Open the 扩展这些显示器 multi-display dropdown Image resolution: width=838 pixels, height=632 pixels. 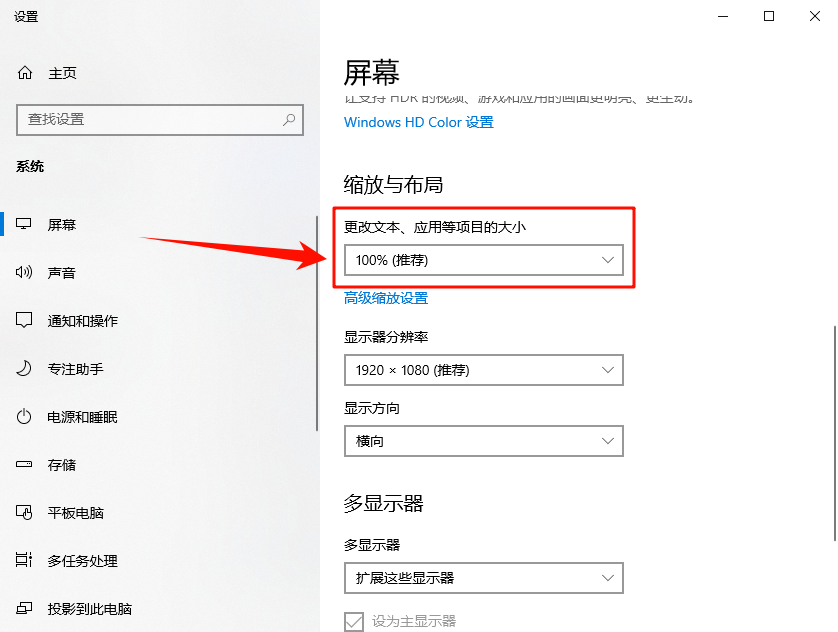coord(483,578)
